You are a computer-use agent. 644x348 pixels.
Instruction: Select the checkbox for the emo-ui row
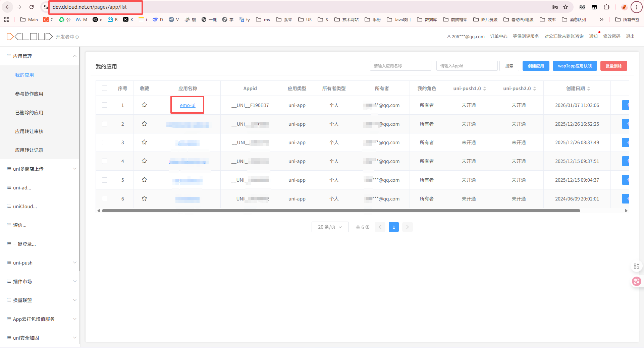pyautogui.click(x=105, y=105)
